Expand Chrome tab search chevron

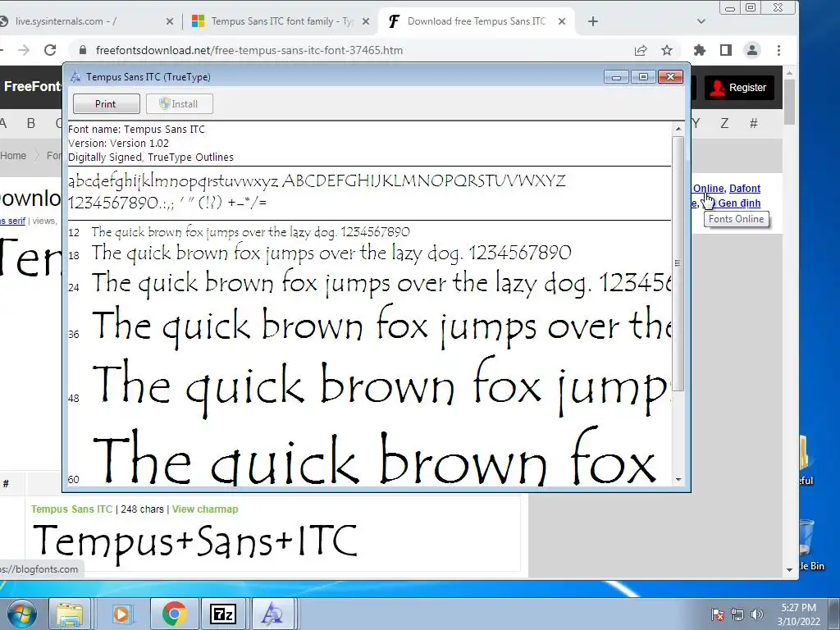point(701,21)
